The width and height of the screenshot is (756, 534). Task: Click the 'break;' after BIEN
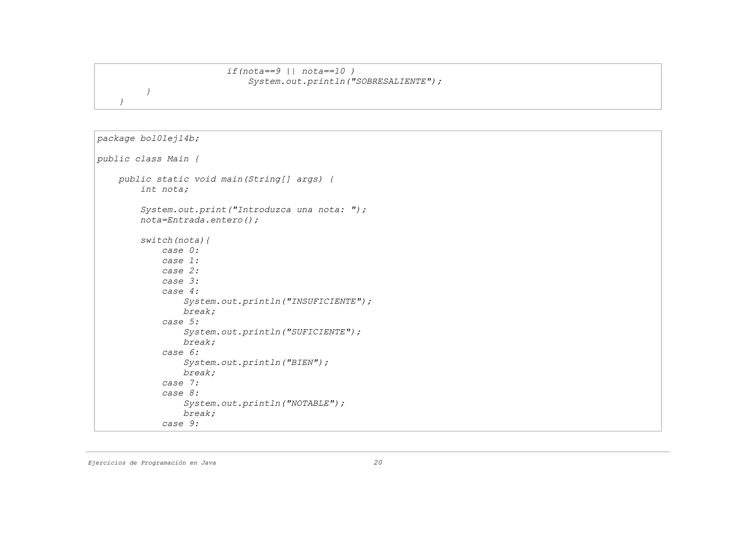(x=199, y=373)
